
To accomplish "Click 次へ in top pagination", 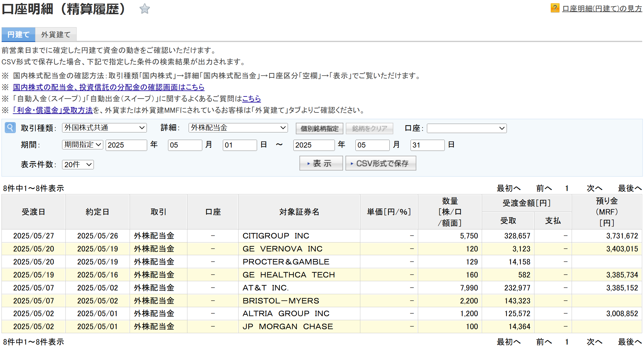I will (595, 188).
